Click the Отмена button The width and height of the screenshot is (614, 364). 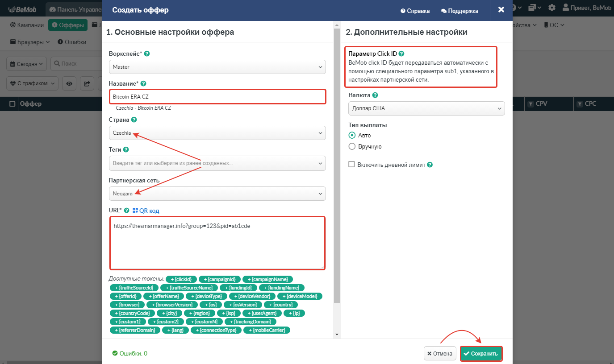[x=440, y=354]
